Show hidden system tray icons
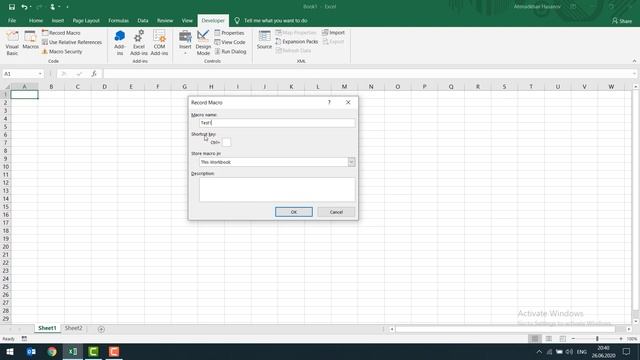 click(x=539, y=351)
